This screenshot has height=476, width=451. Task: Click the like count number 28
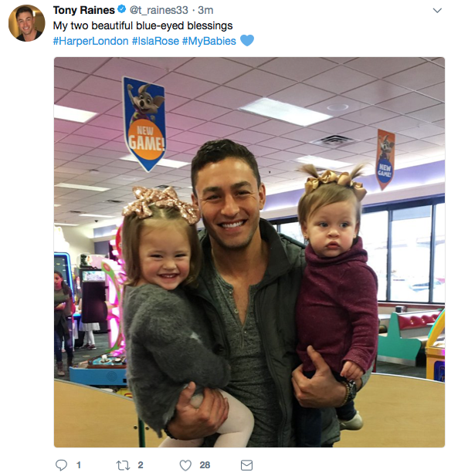point(205,465)
